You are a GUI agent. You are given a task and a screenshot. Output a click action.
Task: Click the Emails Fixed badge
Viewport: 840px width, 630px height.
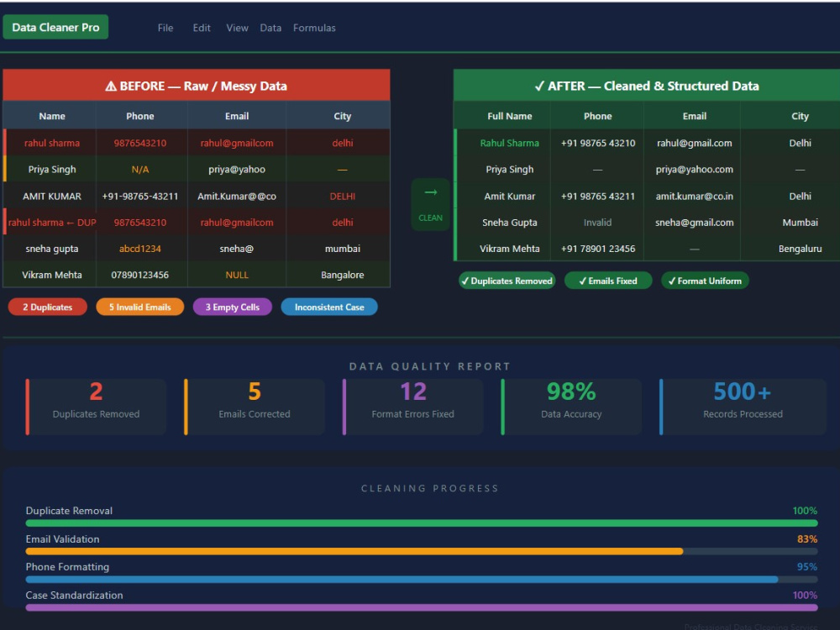[608, 281]
